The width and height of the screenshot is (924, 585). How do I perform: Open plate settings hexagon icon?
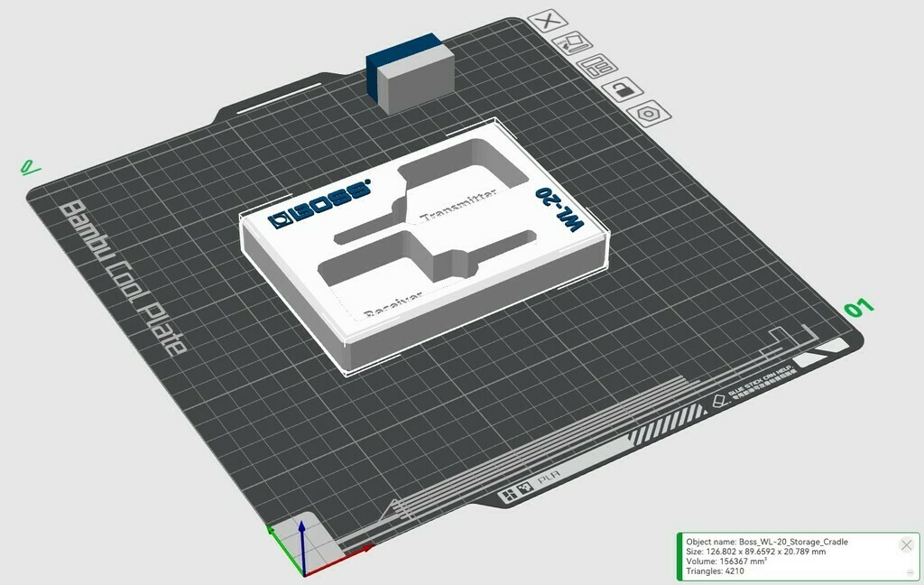coord(649,113)
